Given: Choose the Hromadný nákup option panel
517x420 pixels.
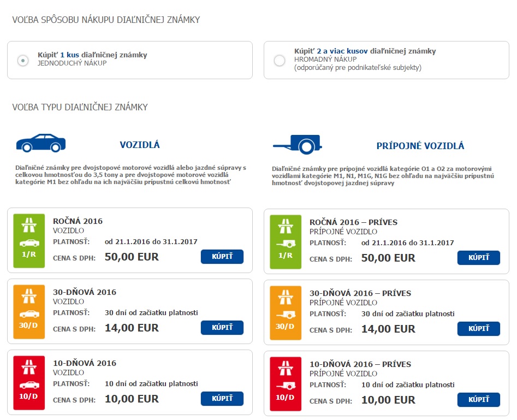Looking at the screenshot, I should pyautogui.click(x=387, y=60).
